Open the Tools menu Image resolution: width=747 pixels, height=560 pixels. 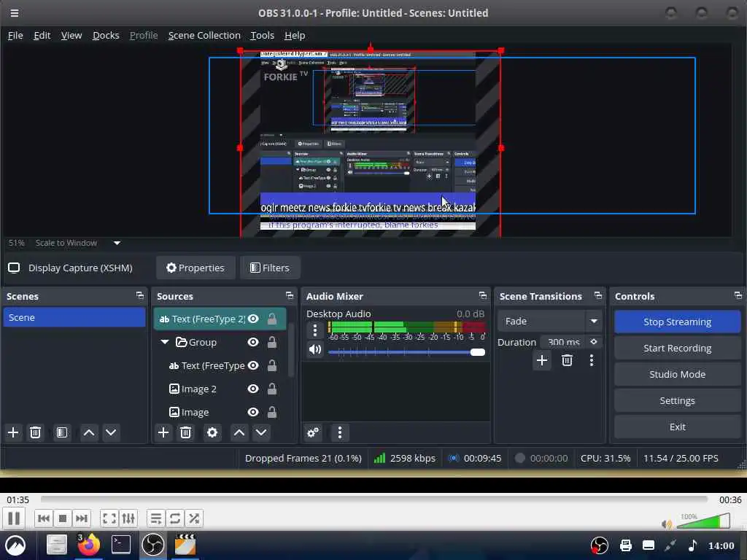pyautogui.click(x=263, y=35)
